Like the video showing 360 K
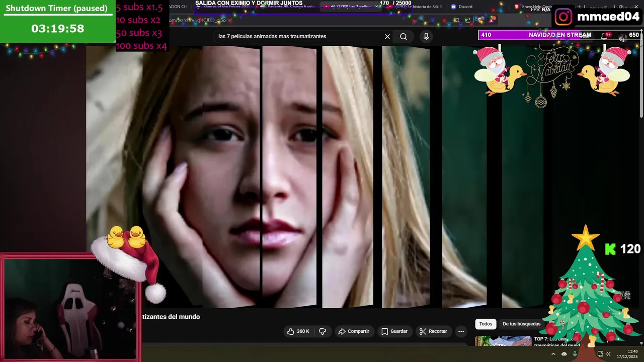Viewport: 644px width, 362px height. click(x=298, y=331)
